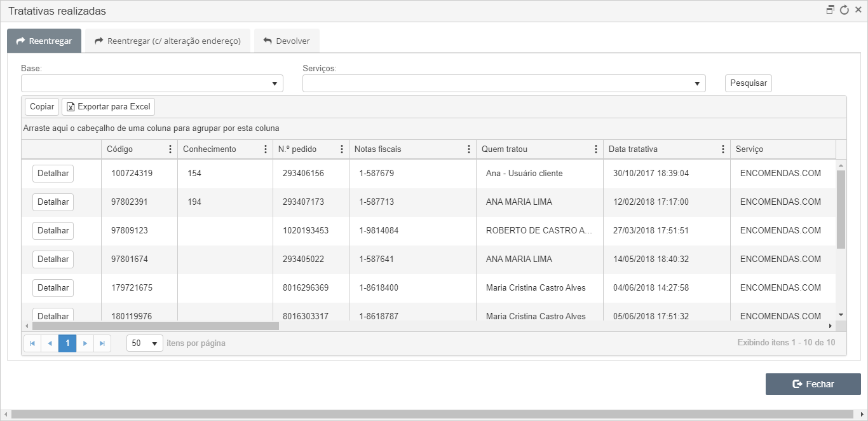This screenshot has height=421, width=868.
Task: Open the Quem tratou column options menu
Action: [595, 149]
